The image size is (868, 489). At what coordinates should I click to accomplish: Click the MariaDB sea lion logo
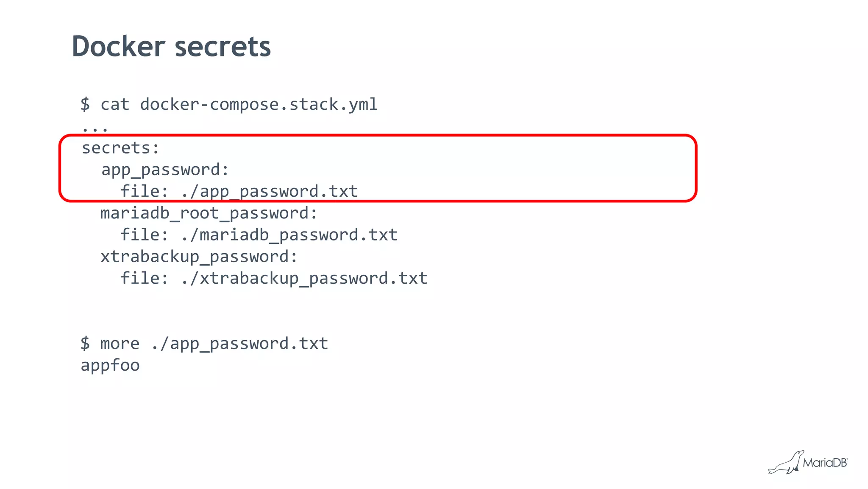tap(785, 463)
